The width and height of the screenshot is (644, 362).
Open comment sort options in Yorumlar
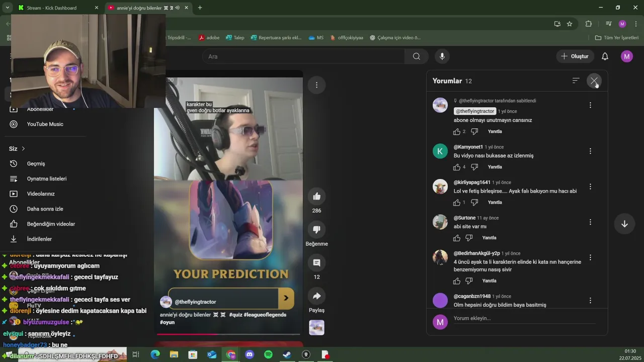pyautogui.click(x=576, y=80)
